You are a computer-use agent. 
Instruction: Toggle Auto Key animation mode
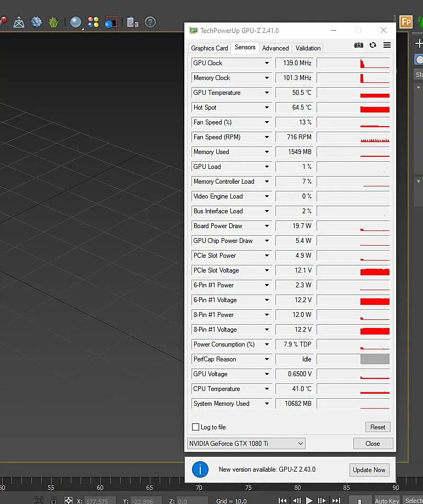click(x=387, y=501)
